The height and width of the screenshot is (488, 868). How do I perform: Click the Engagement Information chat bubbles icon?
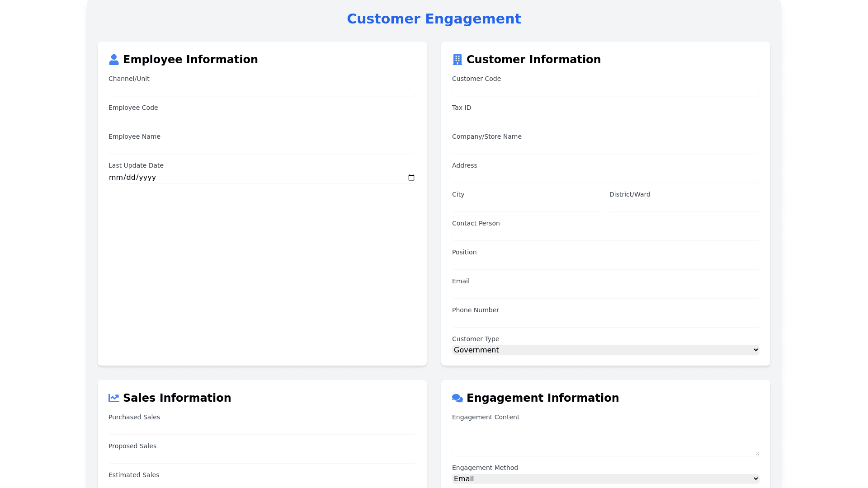click(457, 398)
